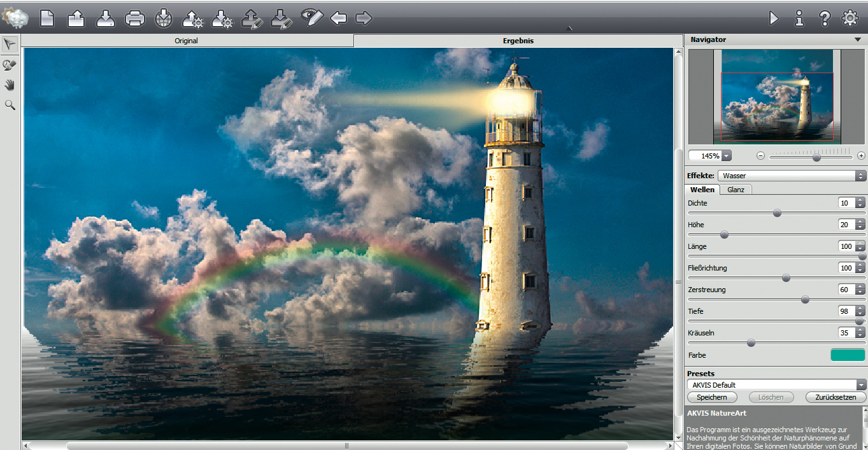This screenshot has width=868, height=450.
Task: Click the Speichern preset button
Action: click(711, 397)
